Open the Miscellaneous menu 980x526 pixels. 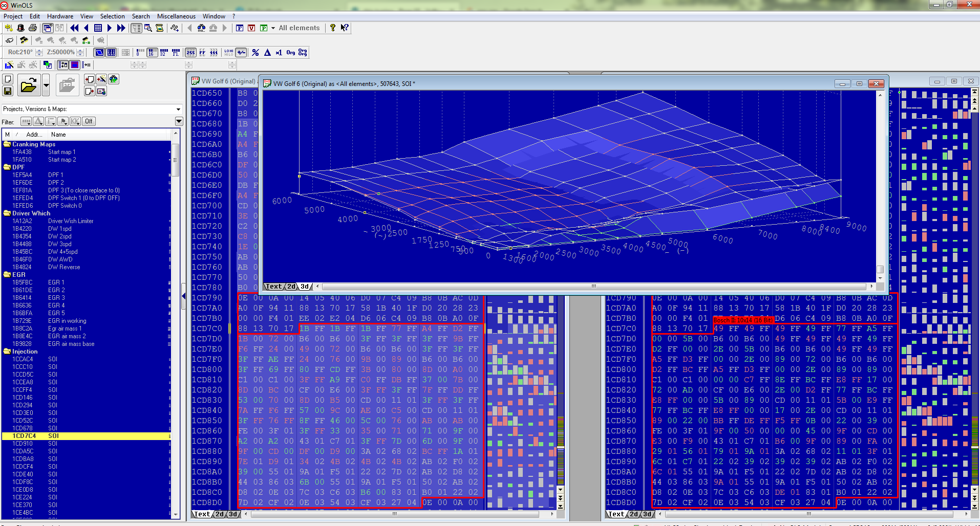pyautogui.click(x=176, y=16)
